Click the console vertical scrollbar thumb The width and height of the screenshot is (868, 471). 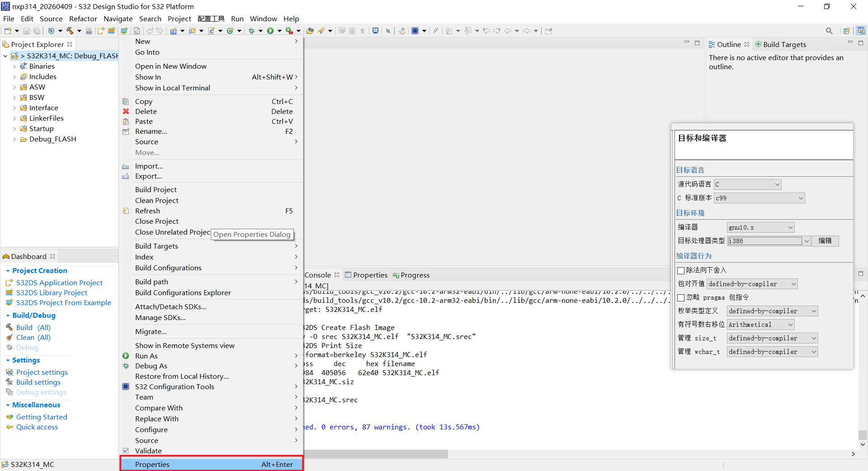coord(863,435)
